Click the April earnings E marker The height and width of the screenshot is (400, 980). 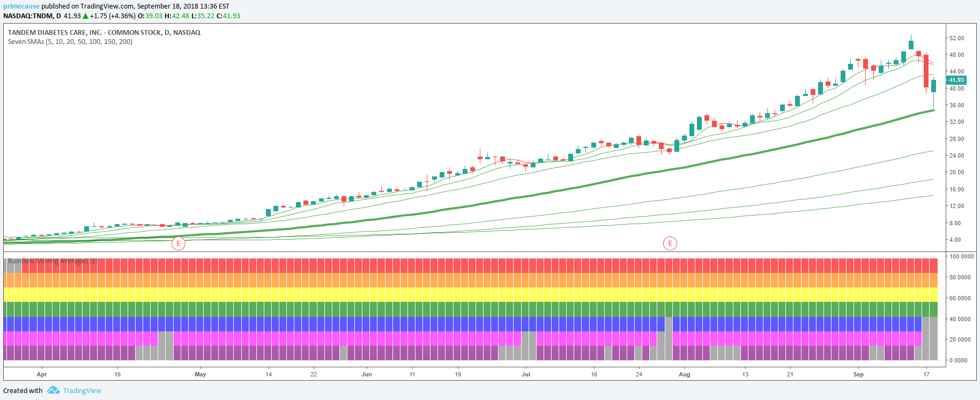178,243
